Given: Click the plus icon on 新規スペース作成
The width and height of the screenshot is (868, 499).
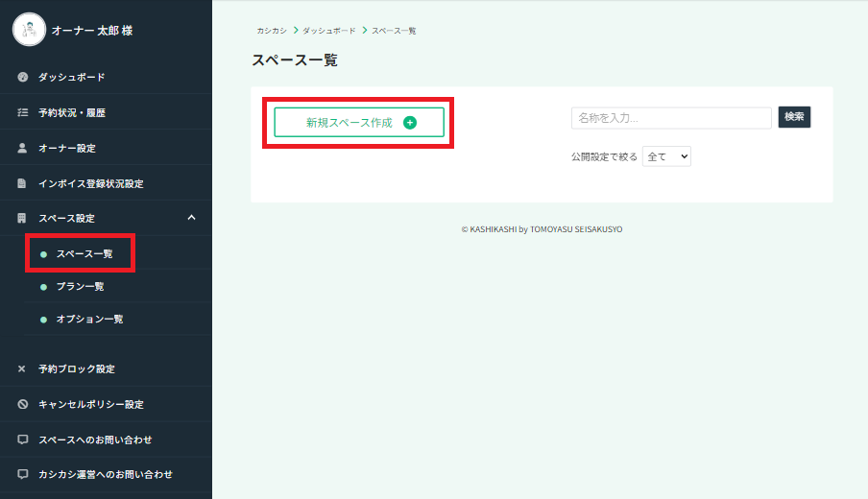Looking at the screenshot, I should (x=410, y=123).
